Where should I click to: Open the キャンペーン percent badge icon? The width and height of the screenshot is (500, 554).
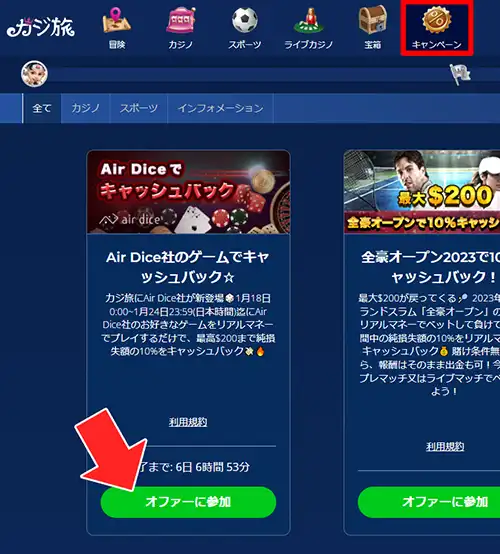pyautogui.click(x=437, y=20)
